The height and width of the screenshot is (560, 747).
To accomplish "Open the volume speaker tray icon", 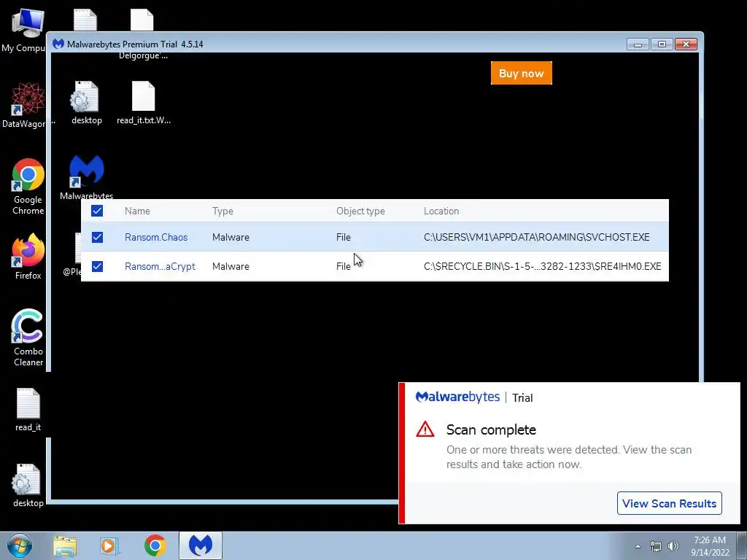I will coord(673,546).
